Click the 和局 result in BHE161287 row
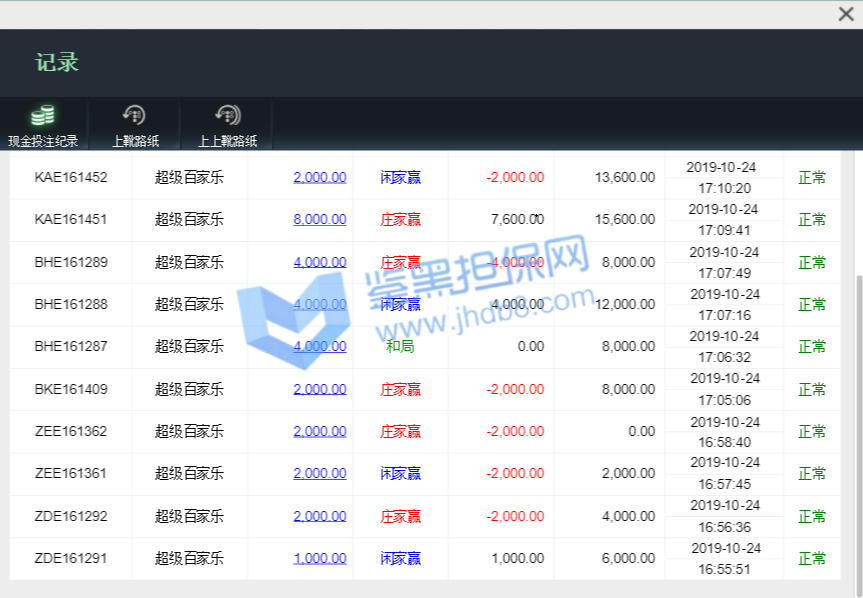 tap(400, 346)
